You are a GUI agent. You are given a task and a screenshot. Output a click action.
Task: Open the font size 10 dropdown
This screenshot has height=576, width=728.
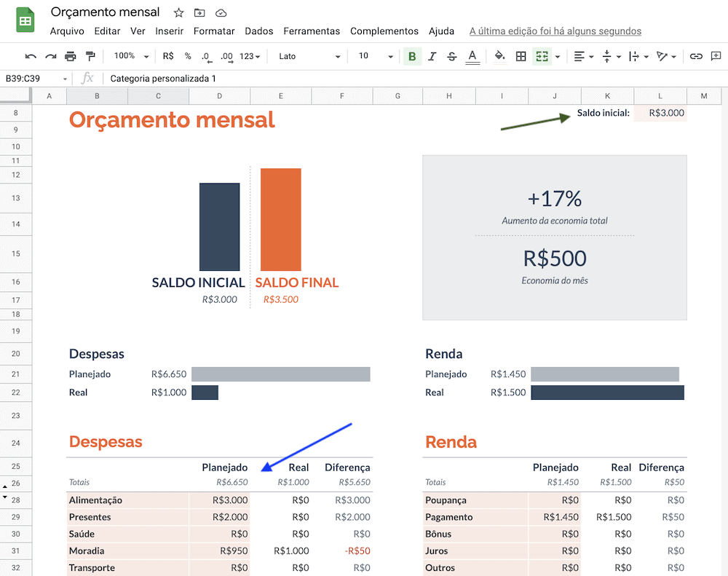(x=376, y=56)
